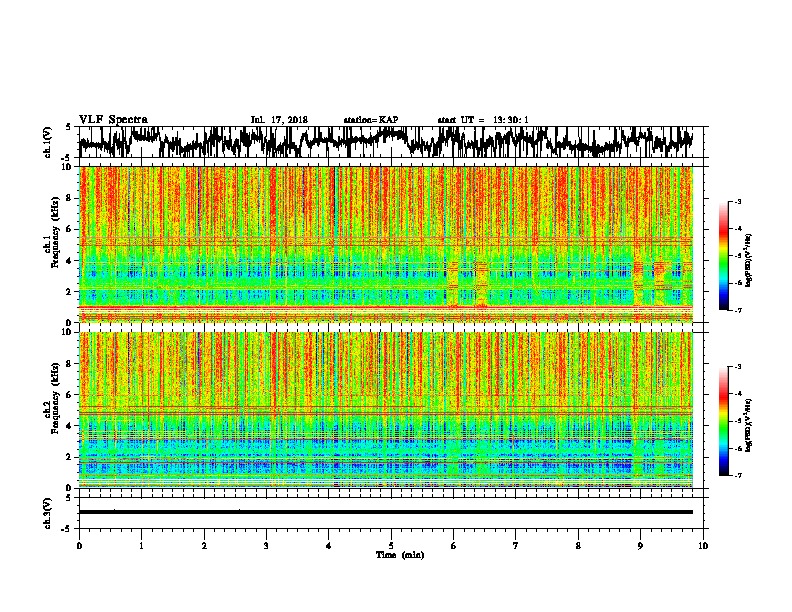Click the "VLF Spectra" plot title
The height and width of the screenshot is (612, 792).
click(x=113, y=120)
